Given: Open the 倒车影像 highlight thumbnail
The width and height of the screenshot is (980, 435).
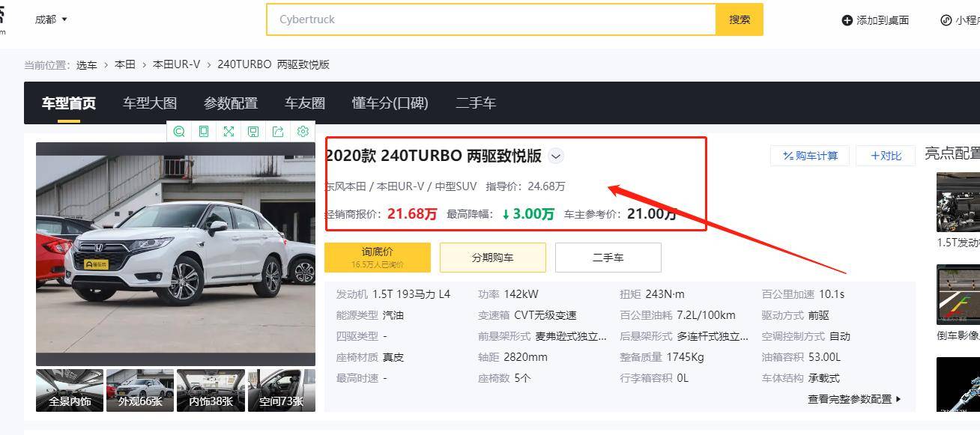Looking at the screenshot, I should point(958,294).
